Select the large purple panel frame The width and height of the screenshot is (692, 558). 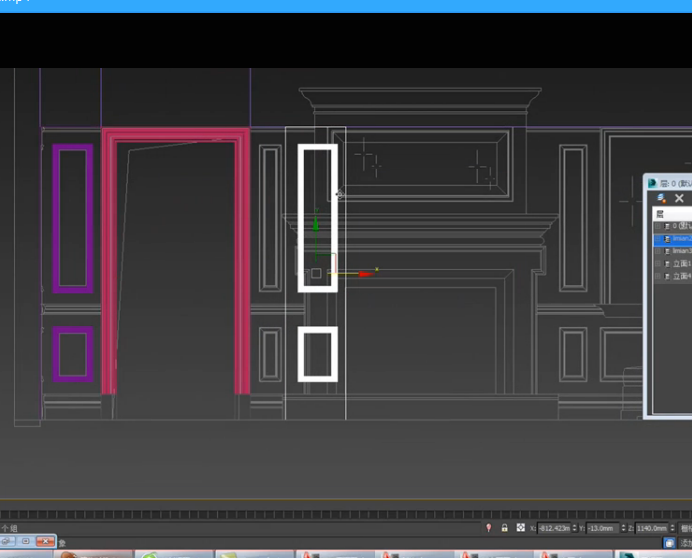[x=72, y=219]
